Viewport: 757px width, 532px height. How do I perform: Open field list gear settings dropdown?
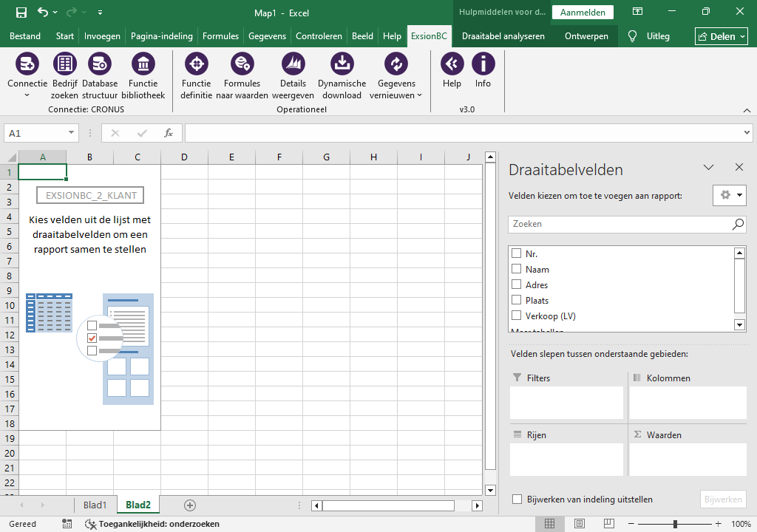pyautogui.click(x=730, y=196)
